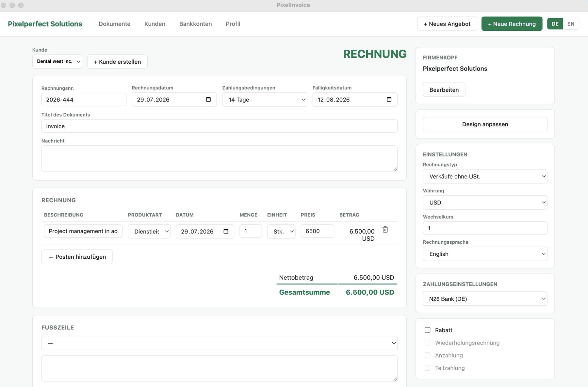Click the Fusszeile text area
This screenshot has height=387, width=588.
(x=220, y=368)
